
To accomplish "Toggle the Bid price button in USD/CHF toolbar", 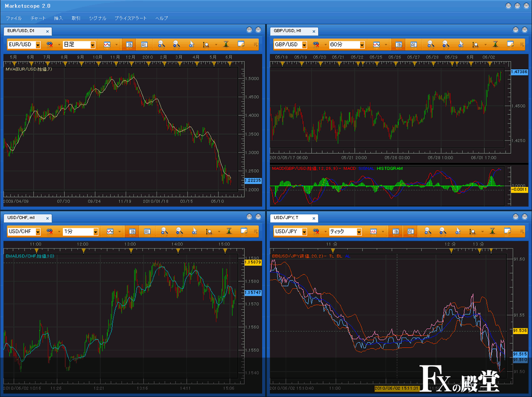I will tap(133, 231).
